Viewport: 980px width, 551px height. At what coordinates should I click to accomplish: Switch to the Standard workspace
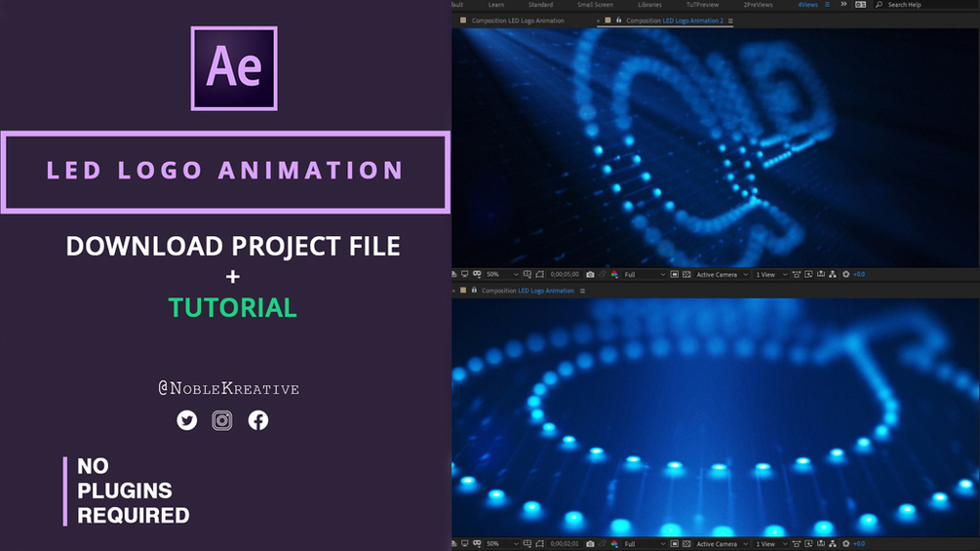click(540, 4)
